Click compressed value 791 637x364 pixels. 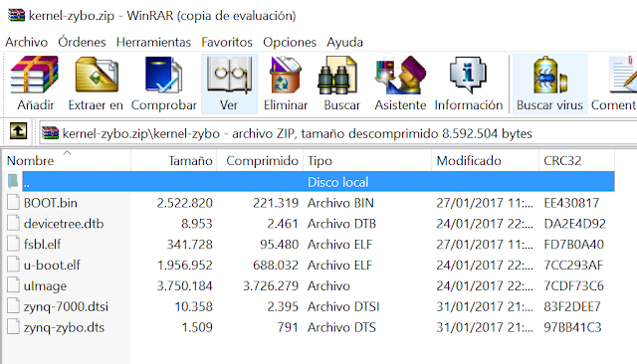click(288, 326)
